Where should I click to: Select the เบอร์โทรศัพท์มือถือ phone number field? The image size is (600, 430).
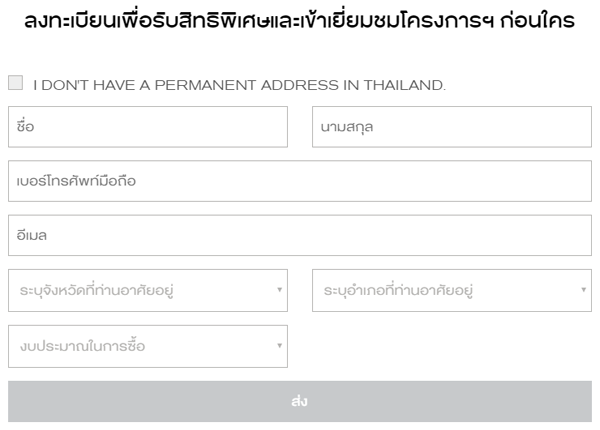click(300, 181)
